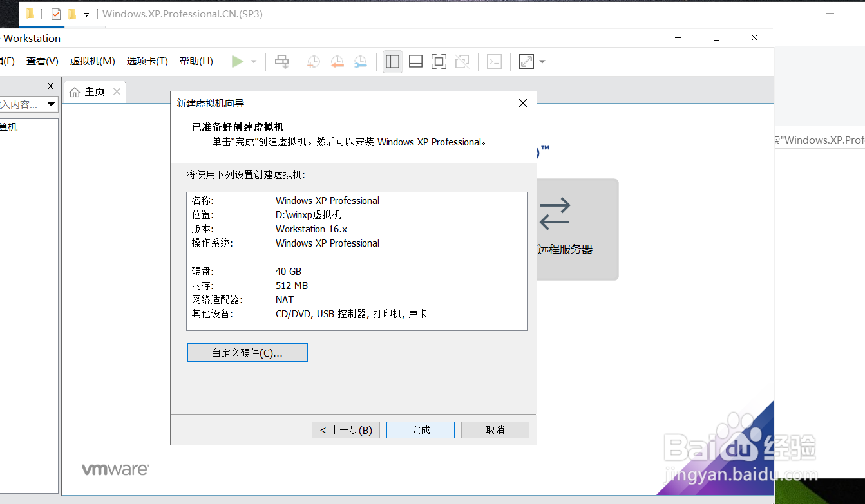The image size is (865, 504).
Task: Click the Explorer new folder icon
Action: tap(72, 14)
